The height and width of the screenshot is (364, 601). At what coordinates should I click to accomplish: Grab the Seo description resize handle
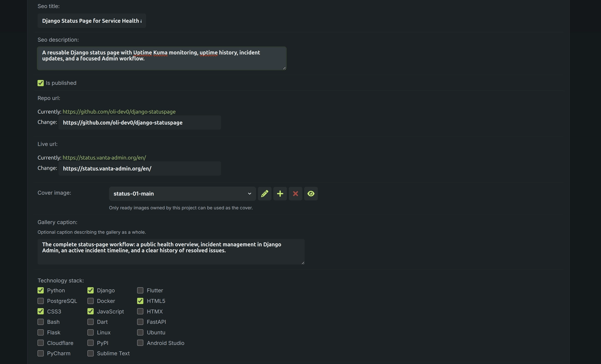284,68
